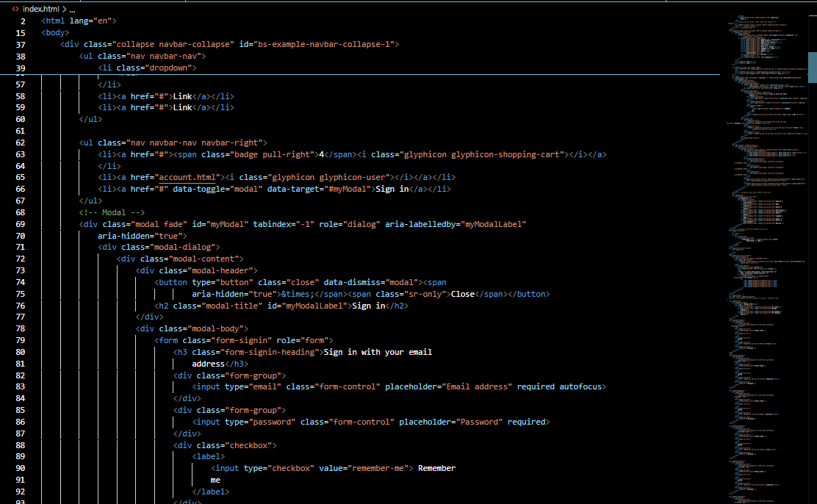Click the breadcrumb chevron separator
This screenshot has height=504, width=817.
(x=64, y=9)
